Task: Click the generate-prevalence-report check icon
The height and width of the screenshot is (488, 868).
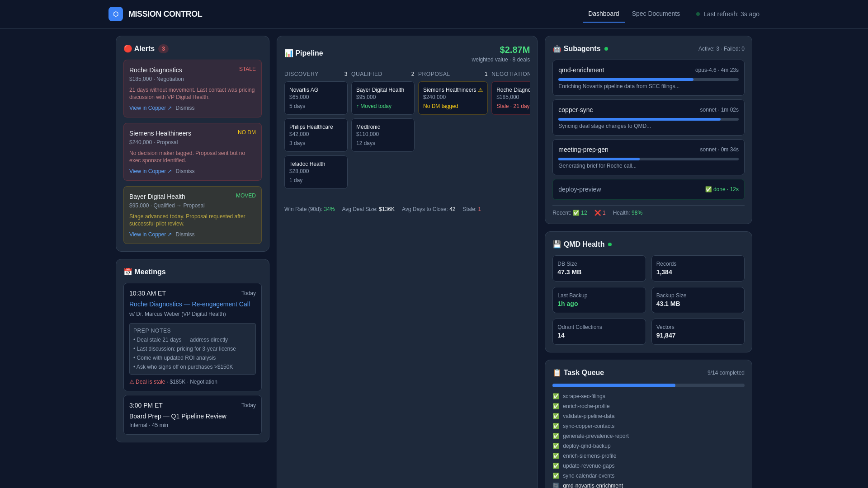Action: tap(556, 436)
